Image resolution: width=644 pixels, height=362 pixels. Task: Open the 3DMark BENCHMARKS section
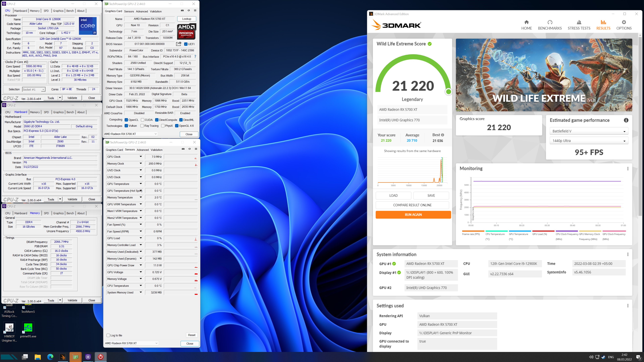point(550,25)
